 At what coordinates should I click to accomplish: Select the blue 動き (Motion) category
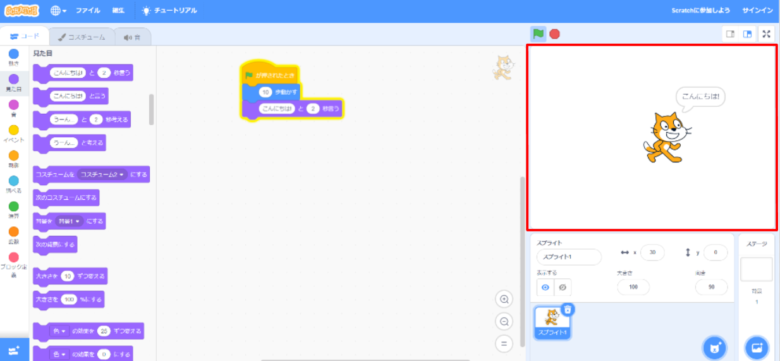coord(14,57)
